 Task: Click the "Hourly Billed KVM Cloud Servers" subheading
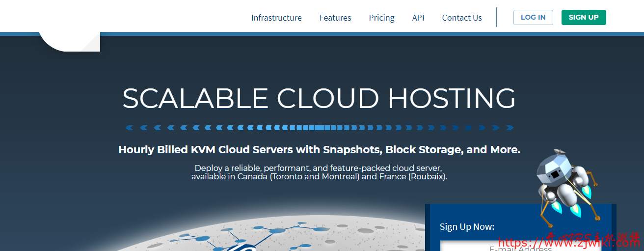click(x=319, y=150)
